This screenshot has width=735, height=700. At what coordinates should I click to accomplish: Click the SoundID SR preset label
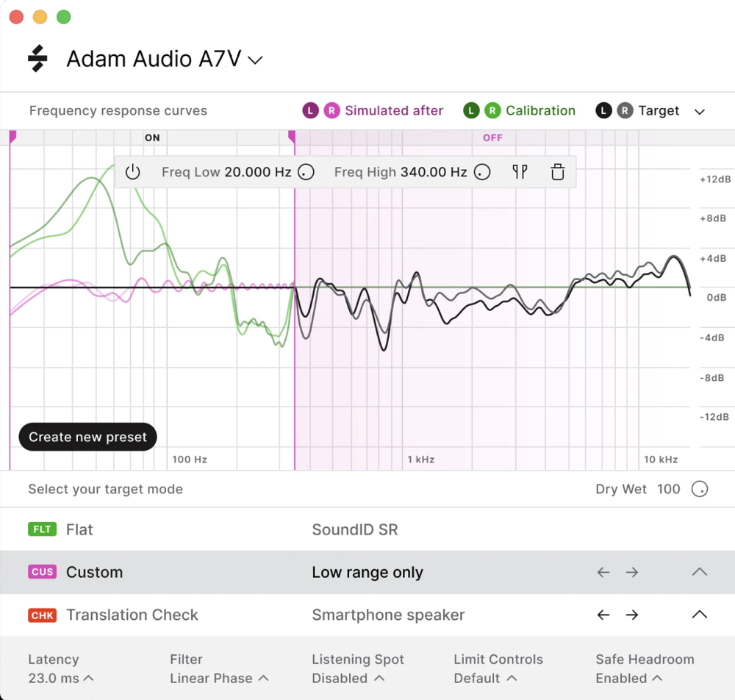[x=355, y=529]
